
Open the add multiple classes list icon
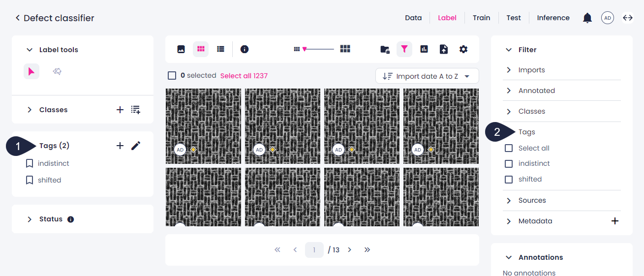tap(136, 110)
